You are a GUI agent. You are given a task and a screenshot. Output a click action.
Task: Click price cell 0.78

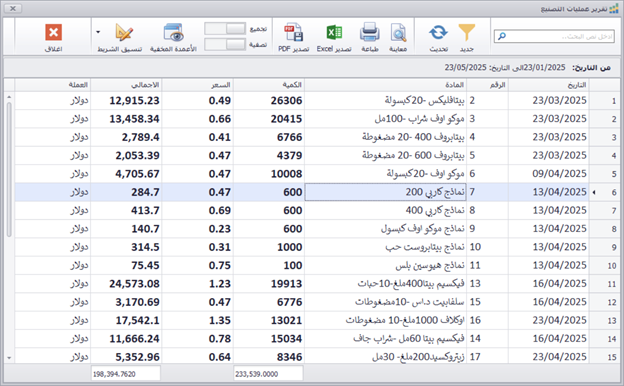coord(198,338)
